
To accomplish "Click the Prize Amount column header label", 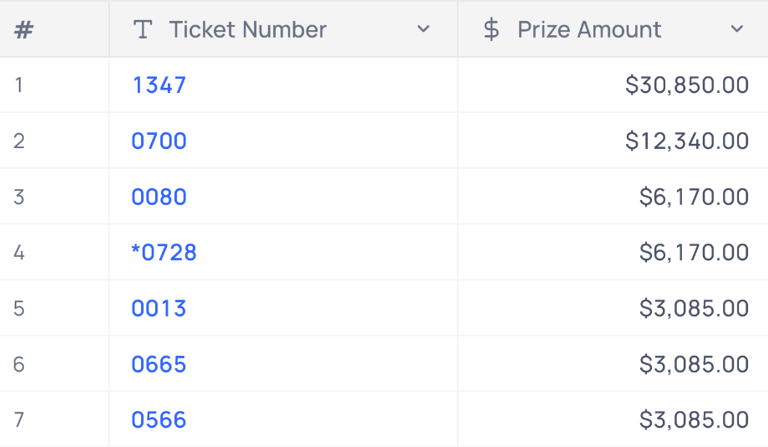I will [589, 29].
